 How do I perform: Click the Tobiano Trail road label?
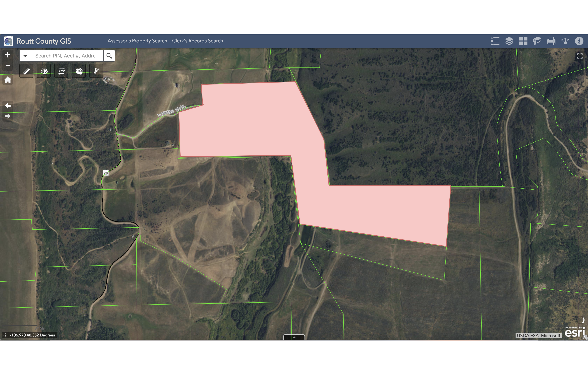click(x=171, y=111)
